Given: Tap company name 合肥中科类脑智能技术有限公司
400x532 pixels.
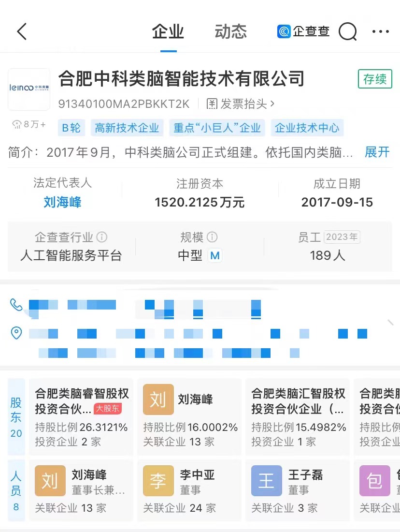Looking at the screenshot, I should coord(181,79).
